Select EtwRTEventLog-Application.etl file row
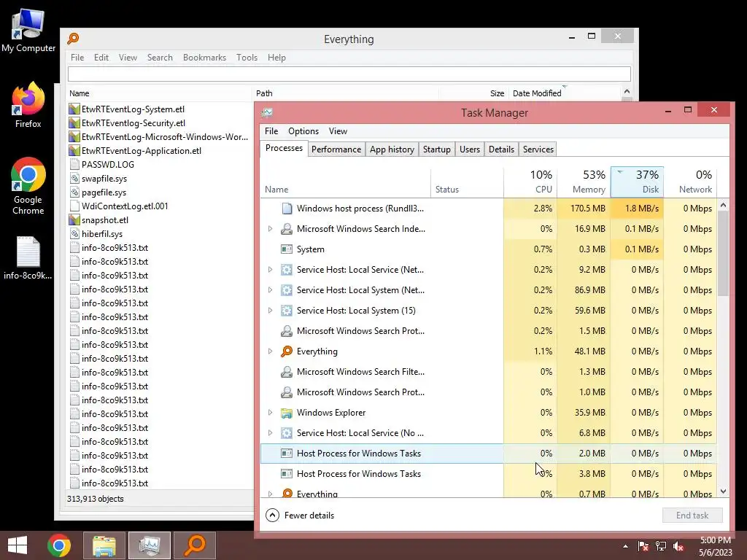The image size is (747, 560). click(142, 151)
